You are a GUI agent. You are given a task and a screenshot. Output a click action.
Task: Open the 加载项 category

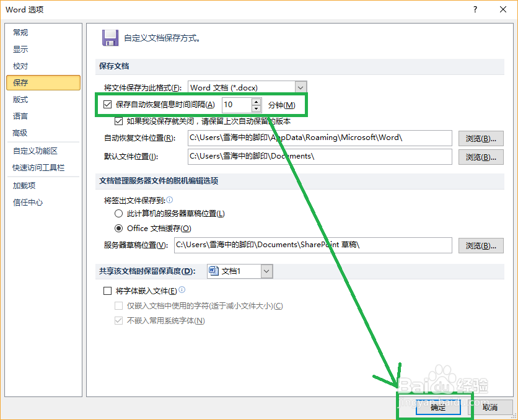(43, 186)
